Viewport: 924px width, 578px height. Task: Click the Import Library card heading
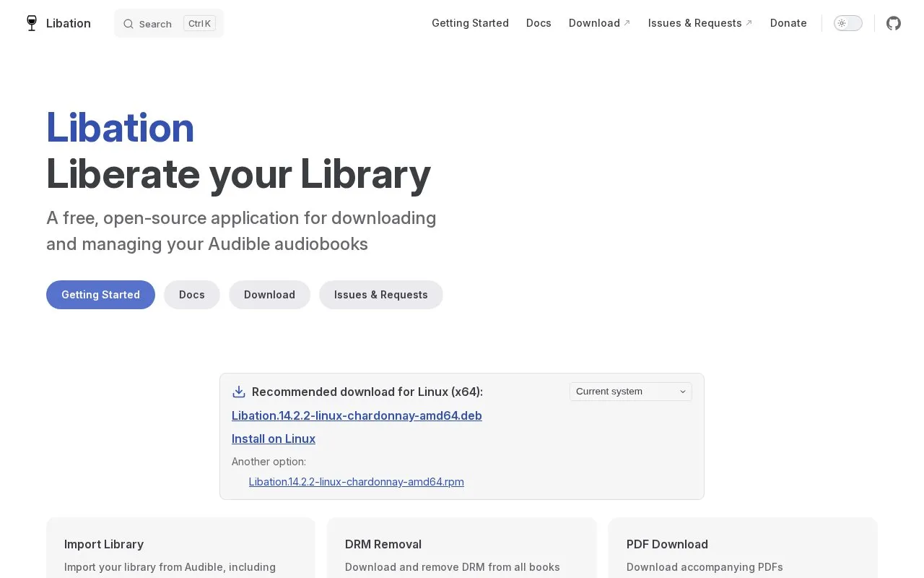[104, 544]
